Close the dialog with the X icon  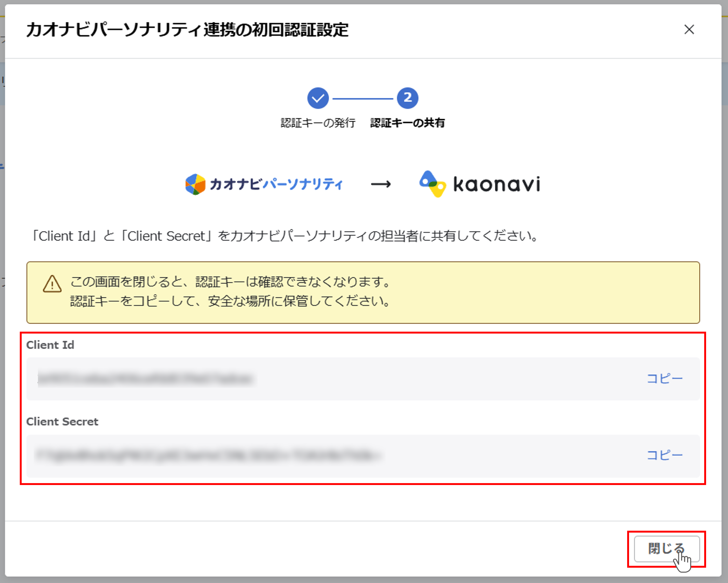click(689, 29)
